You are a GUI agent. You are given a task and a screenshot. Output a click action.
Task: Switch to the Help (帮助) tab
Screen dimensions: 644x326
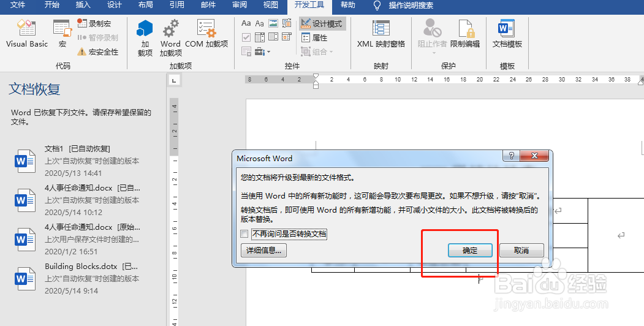click(x=348, y=5)
